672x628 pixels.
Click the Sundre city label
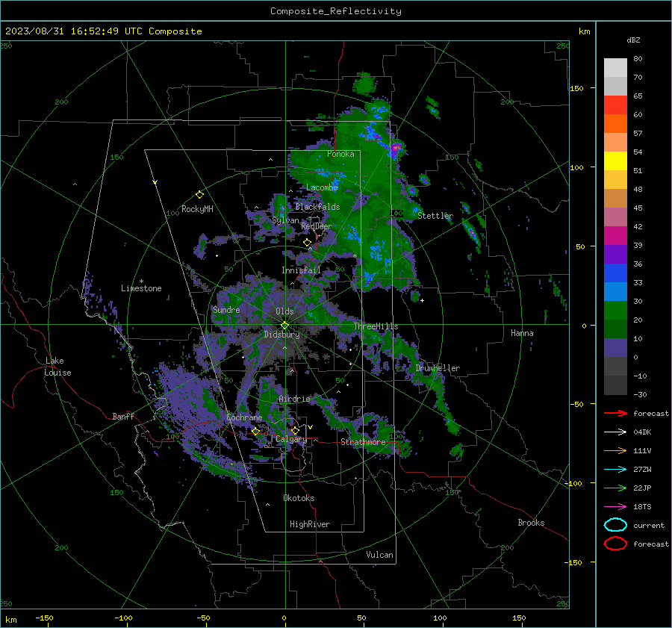coord(226,310)
